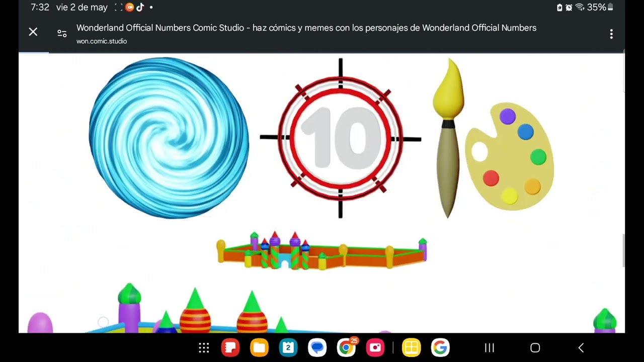The image size is (644, 362).
Task: Click the blue paint dot on palette
Action: click(x=525, y=132)
